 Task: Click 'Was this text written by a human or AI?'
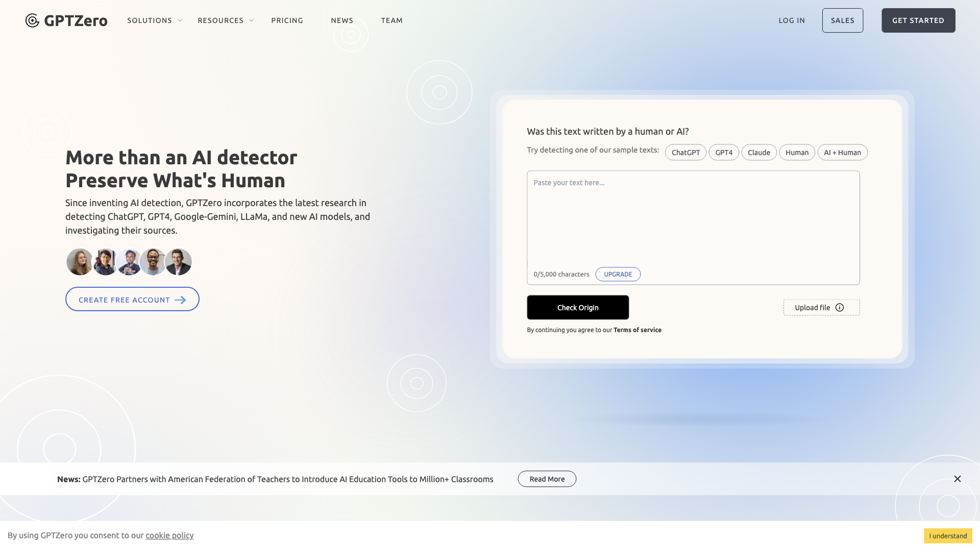[x=608, y=132]
